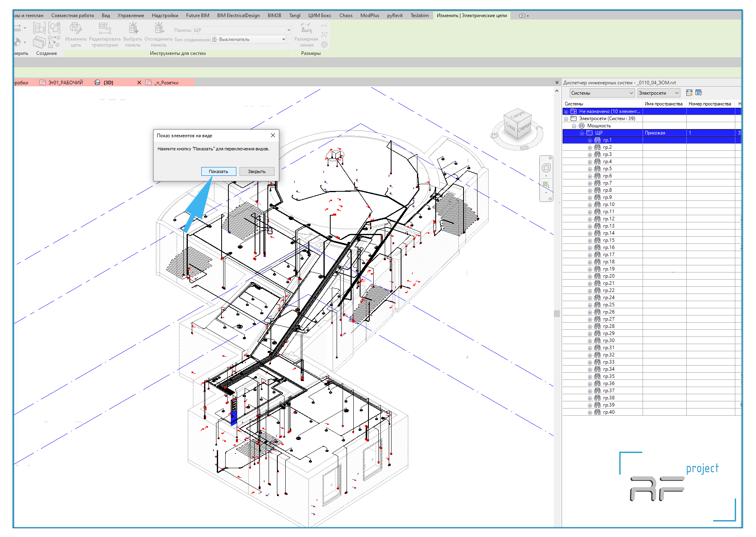
Task: Click the circuit icon of гр.25
Action: point(597,305)
